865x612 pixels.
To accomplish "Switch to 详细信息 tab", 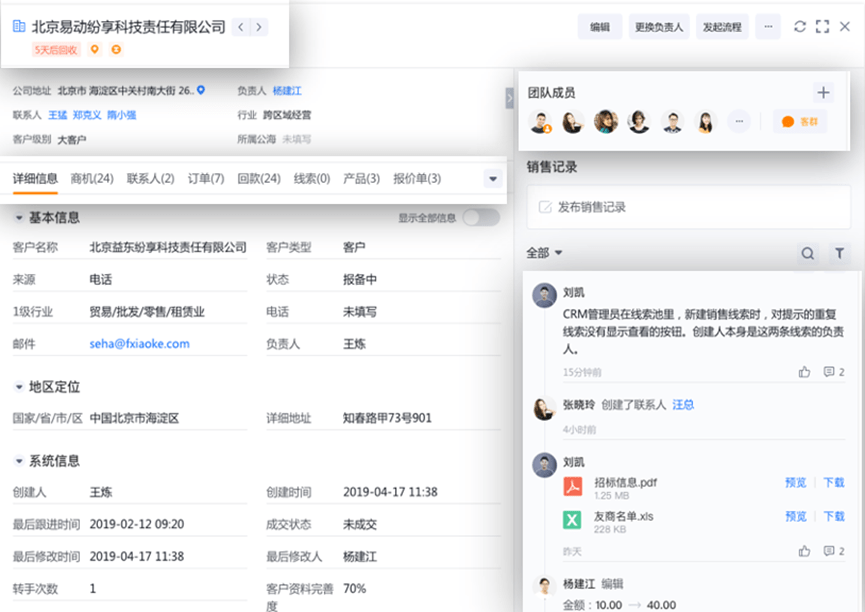I will point(35,179).
